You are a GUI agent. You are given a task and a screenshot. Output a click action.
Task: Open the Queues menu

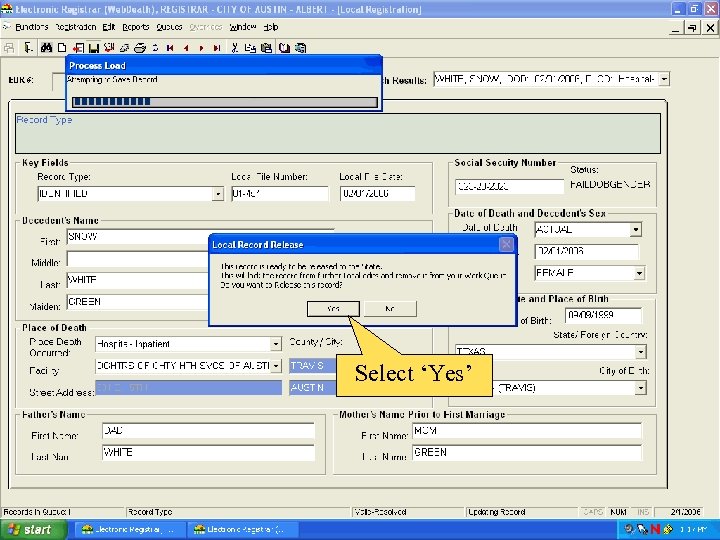(169, 27)
